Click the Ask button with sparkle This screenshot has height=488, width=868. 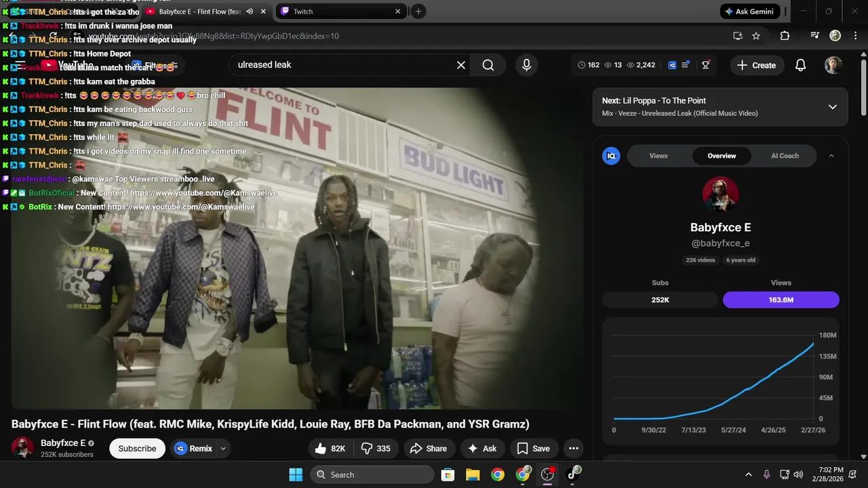(481, 448)
